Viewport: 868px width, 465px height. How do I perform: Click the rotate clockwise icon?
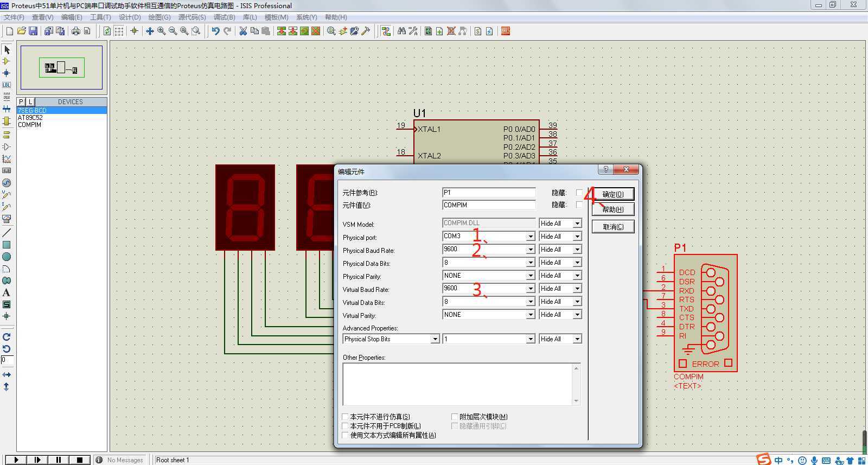tap(7, 337)
